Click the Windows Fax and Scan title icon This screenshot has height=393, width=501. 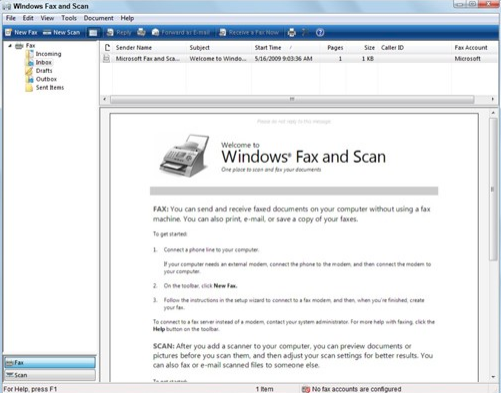(7, 6)
